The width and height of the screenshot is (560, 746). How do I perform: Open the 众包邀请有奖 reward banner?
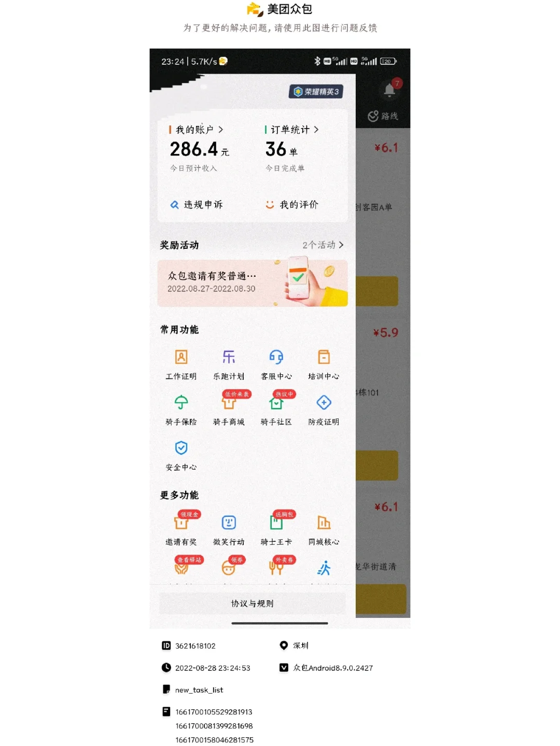tap(253, 283)
